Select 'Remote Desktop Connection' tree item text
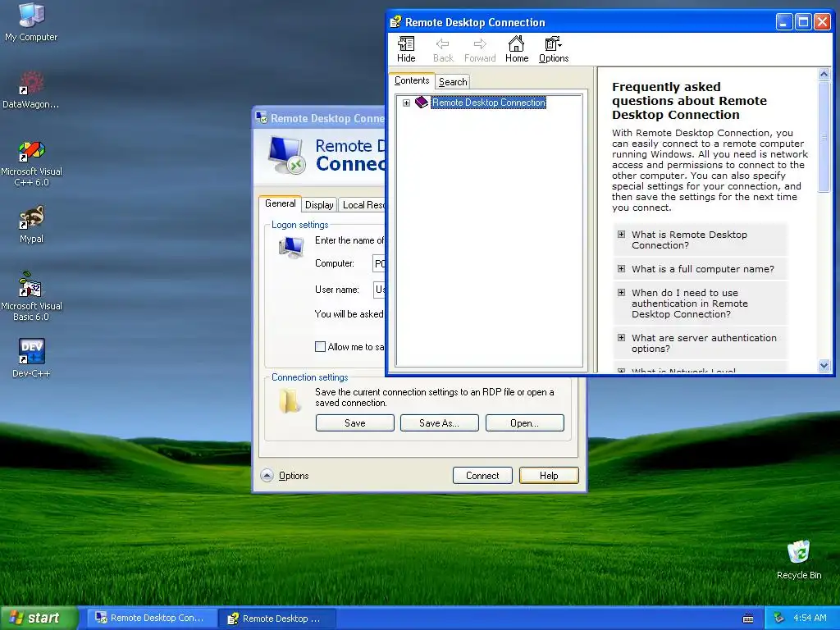 (x=489, y=103)
